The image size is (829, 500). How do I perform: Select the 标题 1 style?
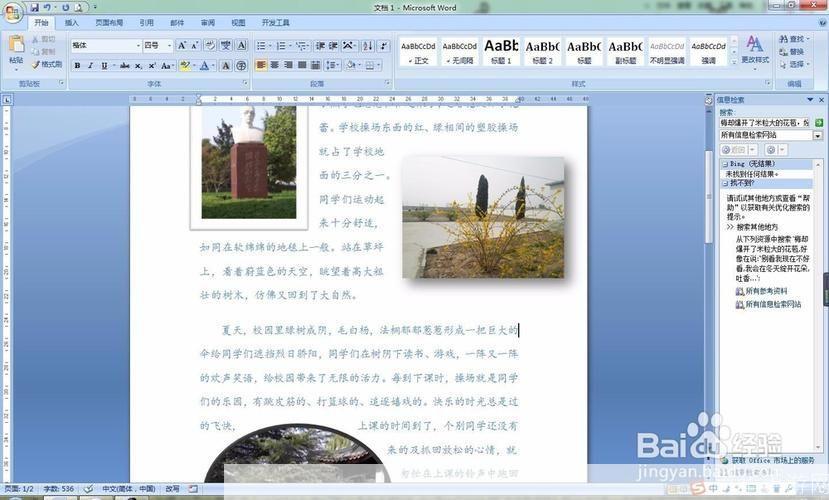pos(501,51)
